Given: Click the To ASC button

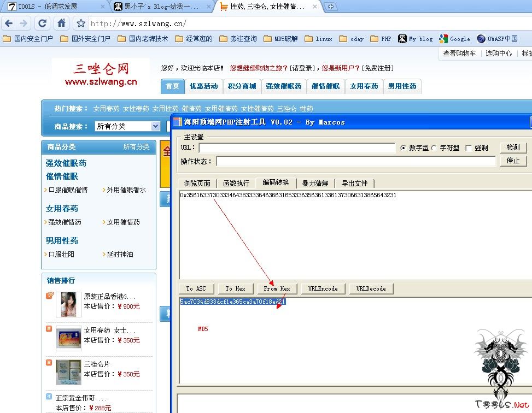Looking at the screenshot, I should pos(196,288).
